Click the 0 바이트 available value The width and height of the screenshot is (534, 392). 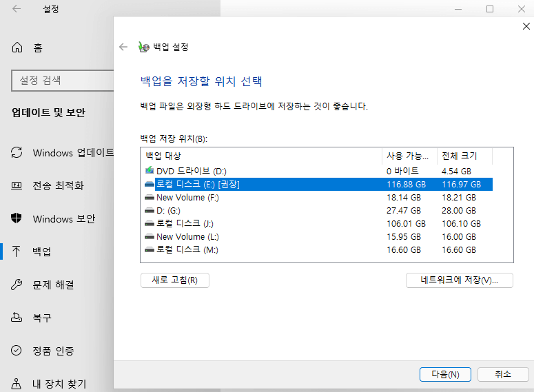click(x=402, y=171)
